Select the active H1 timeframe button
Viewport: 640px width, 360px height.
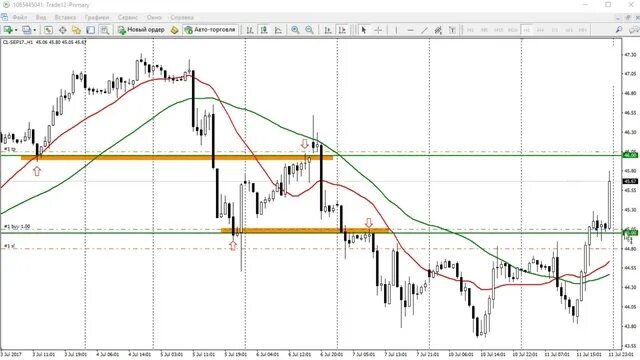click(x=527, y=30)
